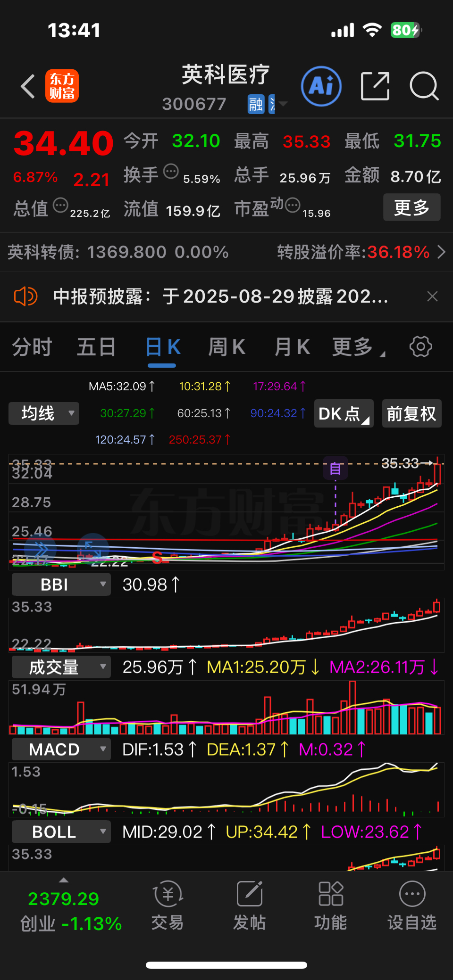Open the DK点 dropdown
453x980 pixels.
point(344,413)
